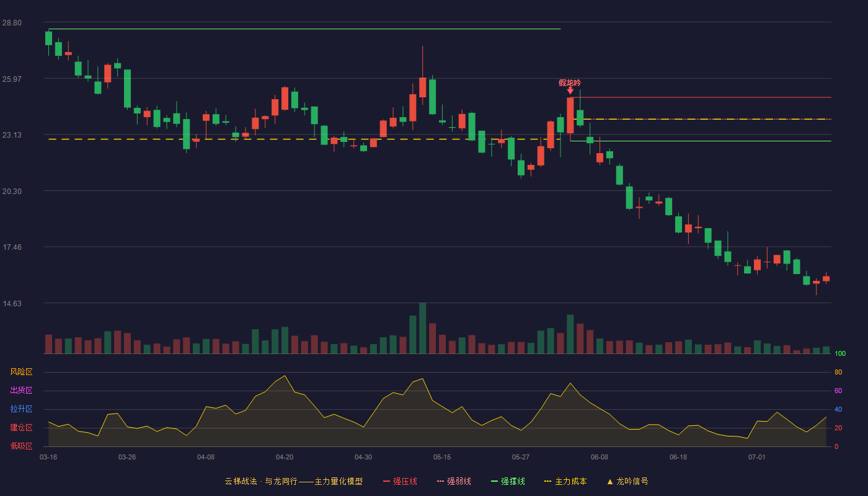The image size is (868, 496).
Task: Click the 28.80 price axis label
Action: point(12,23)
